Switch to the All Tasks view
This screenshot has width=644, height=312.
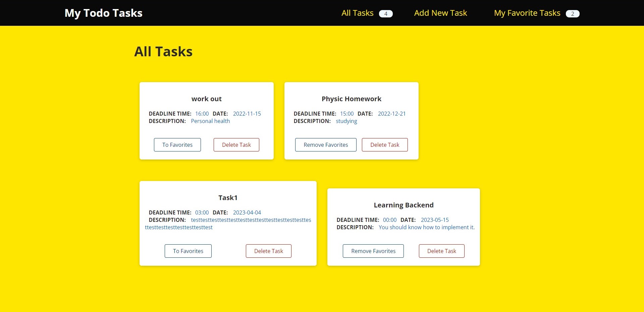357,13
